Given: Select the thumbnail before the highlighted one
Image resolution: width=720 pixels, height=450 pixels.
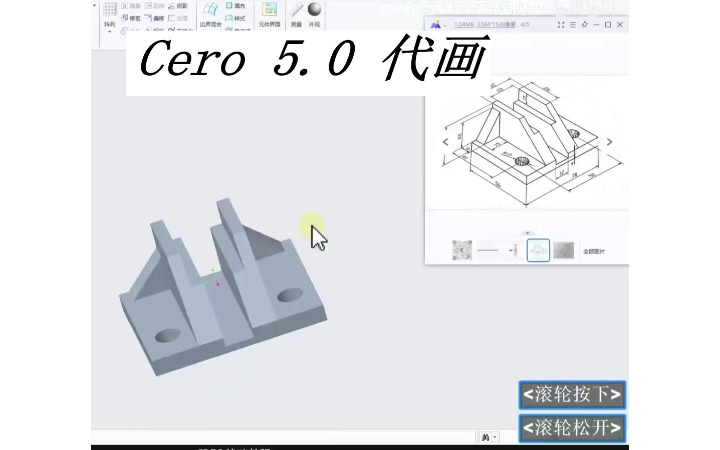Looking at the screenshot, I should click(x=513, y=250).
